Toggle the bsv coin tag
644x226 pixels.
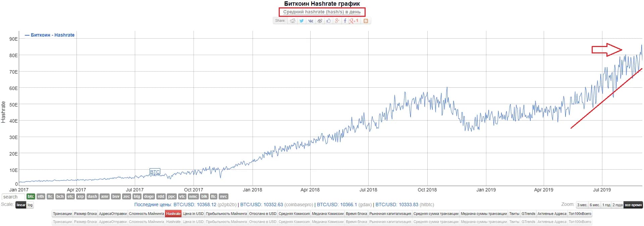[x=116, y=196]
